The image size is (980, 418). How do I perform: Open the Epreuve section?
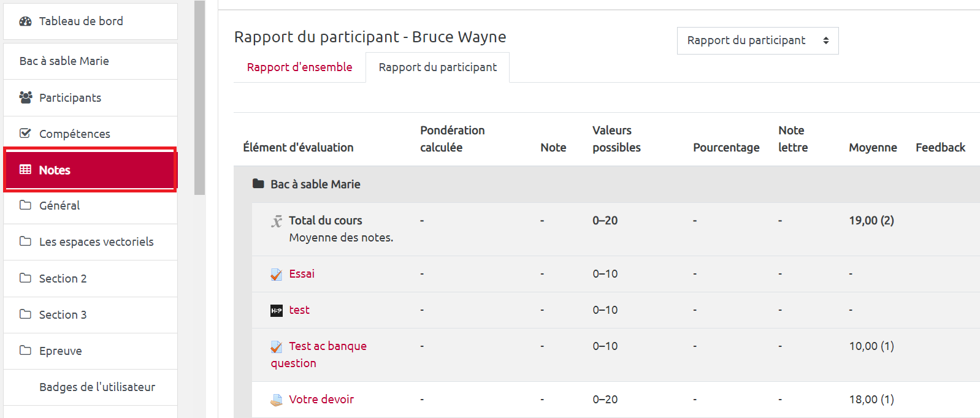click(x=60, y=351)
